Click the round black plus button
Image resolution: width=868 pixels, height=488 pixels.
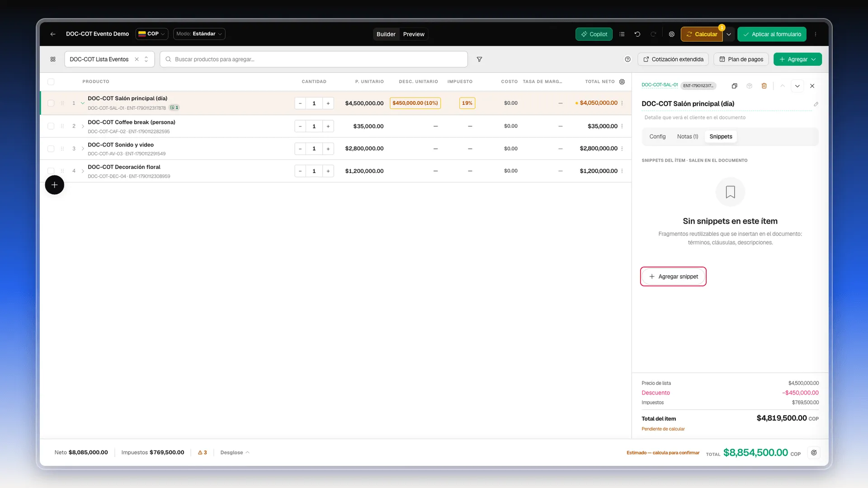[x=54, y=185]
